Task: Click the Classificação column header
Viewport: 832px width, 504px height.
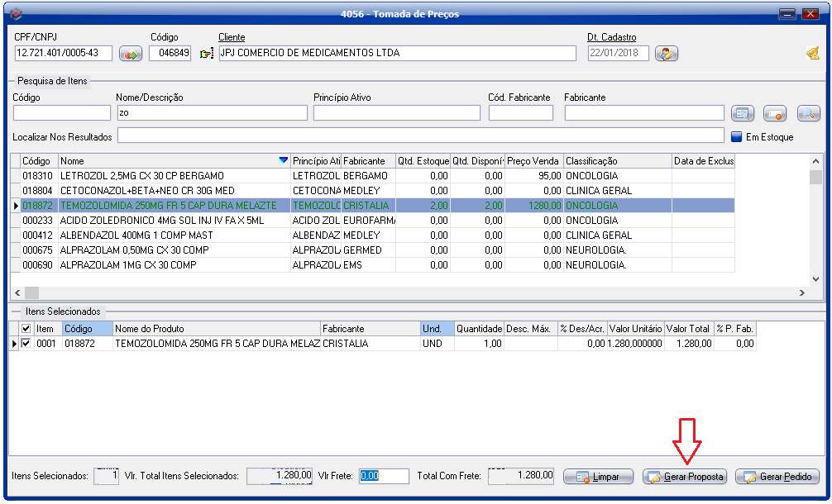Action: (616, 161)
